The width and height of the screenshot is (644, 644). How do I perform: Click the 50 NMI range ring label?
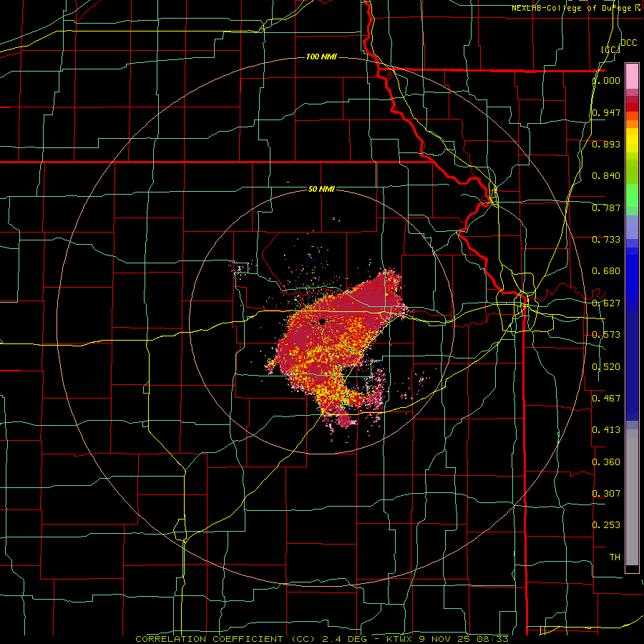(321, 189)
